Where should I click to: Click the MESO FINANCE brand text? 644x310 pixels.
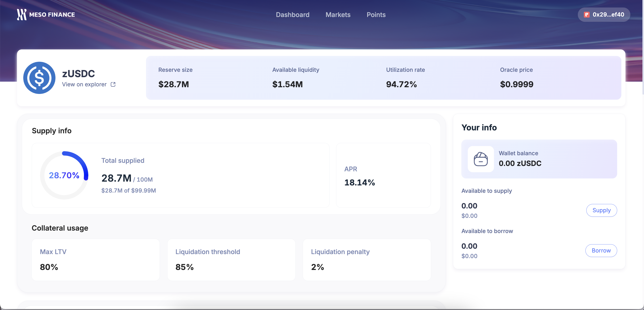[52, 15]
